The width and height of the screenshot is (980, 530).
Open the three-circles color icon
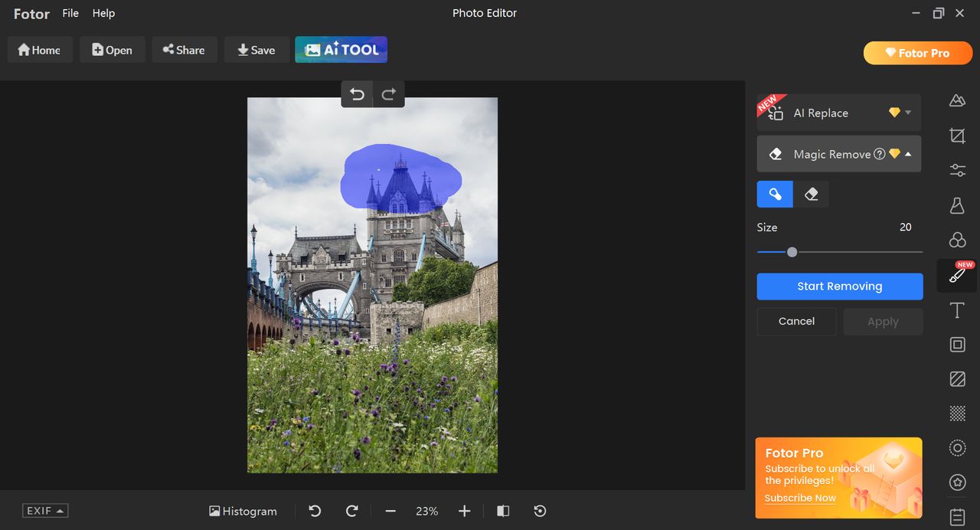tap(957, 240)
